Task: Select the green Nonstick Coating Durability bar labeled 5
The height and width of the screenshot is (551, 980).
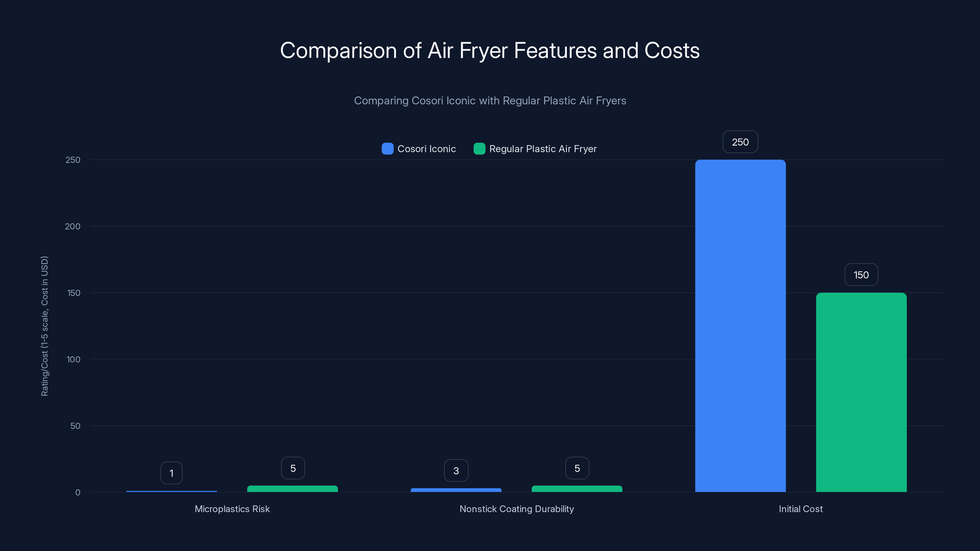Action: (x=577, y=489)
